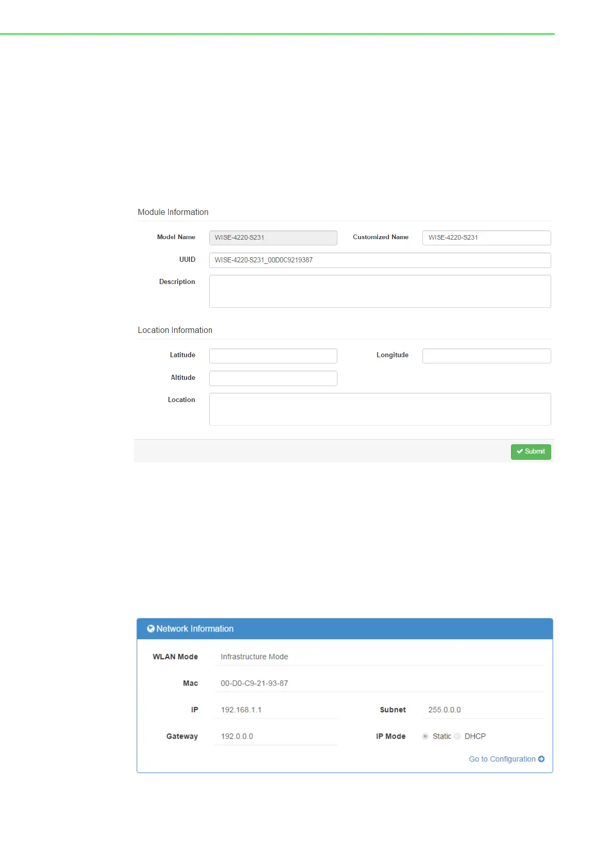Click the Network Information panel header title
The width and height of the screenshot is (613, 868).
coord(195,629)
